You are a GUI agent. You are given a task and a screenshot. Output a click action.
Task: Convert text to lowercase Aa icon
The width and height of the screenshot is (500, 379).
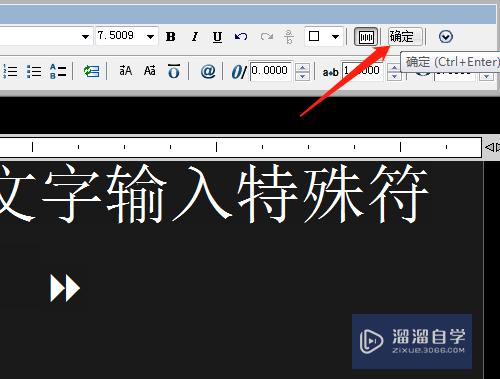pos(150,71)
